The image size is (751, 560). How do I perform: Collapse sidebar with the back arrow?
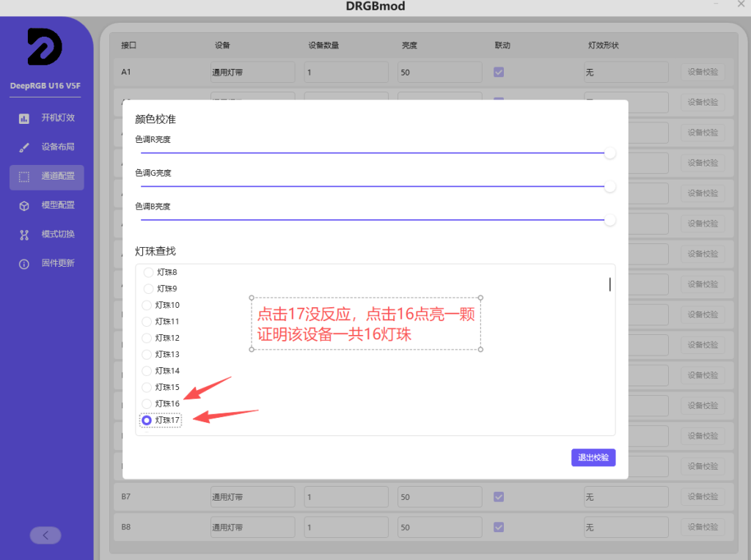(45, 535)
